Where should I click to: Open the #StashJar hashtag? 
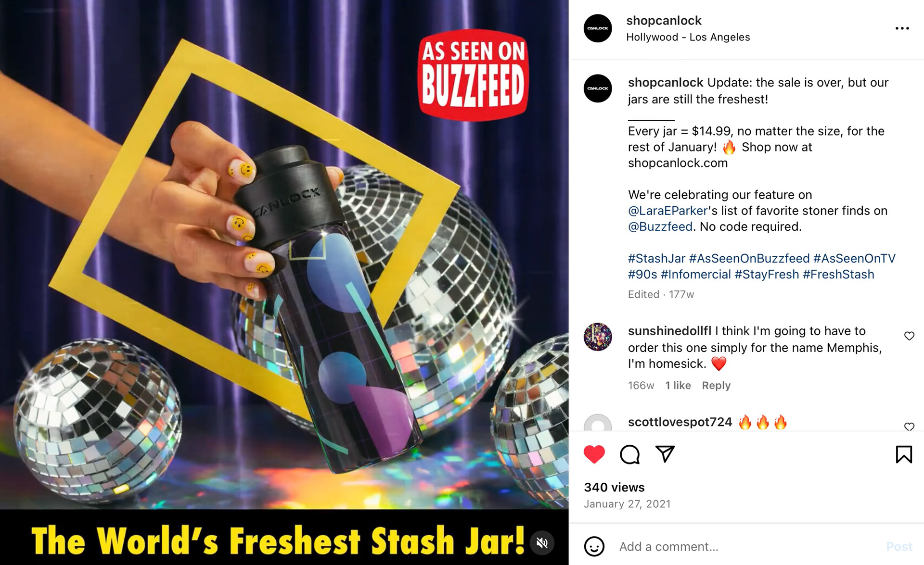tap(656, 258)
